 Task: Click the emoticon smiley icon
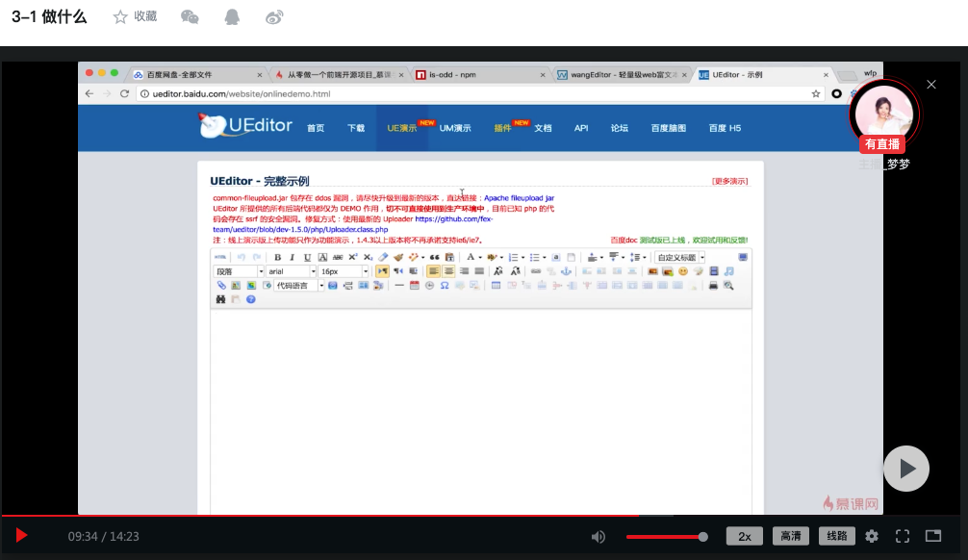683,271
